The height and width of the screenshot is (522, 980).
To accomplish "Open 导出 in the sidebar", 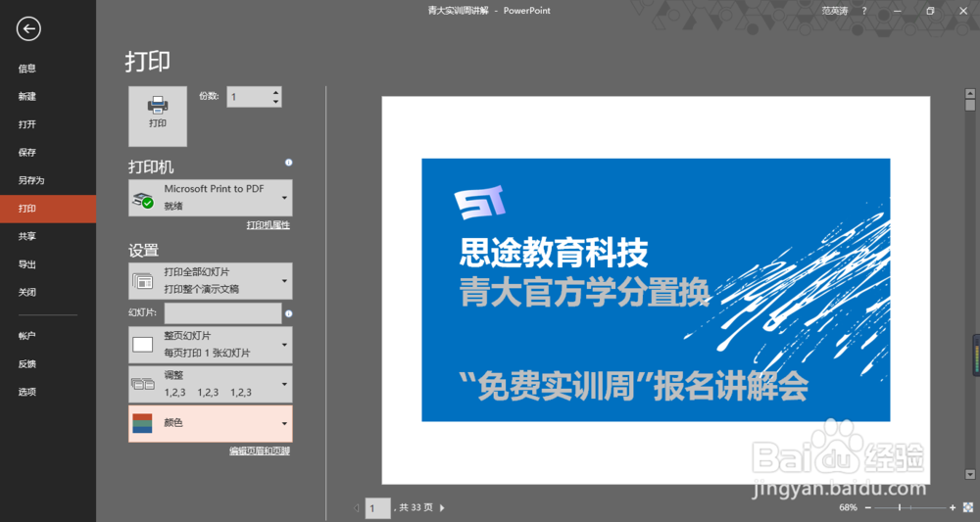I will pyautogui.click(x=26, y=264).
